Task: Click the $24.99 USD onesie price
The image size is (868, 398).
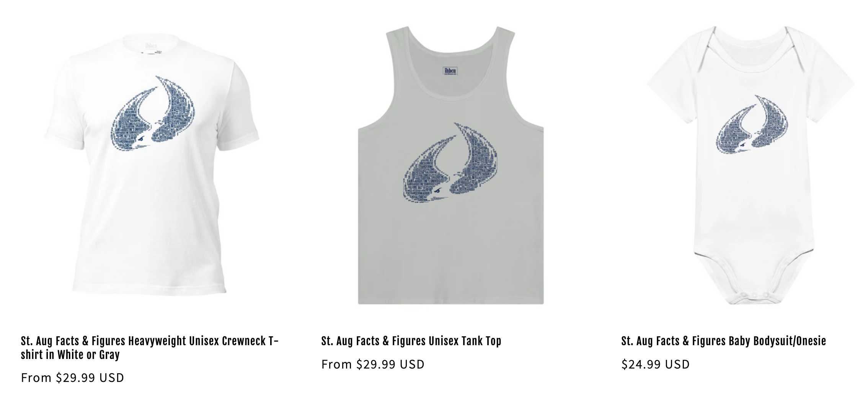Action: coord(655,364)
